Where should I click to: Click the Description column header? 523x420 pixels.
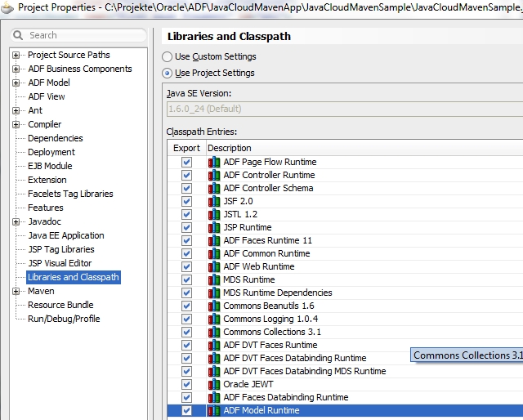pos(364,148)
